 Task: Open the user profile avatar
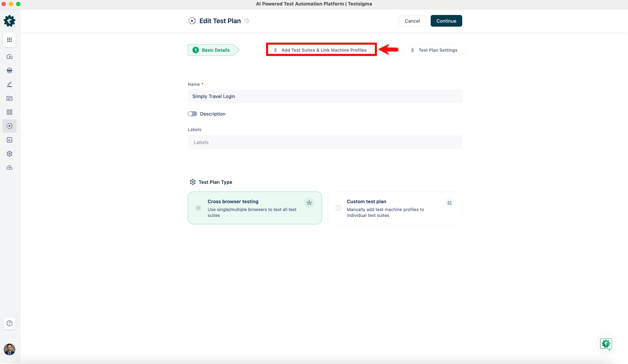pos(9,349)
